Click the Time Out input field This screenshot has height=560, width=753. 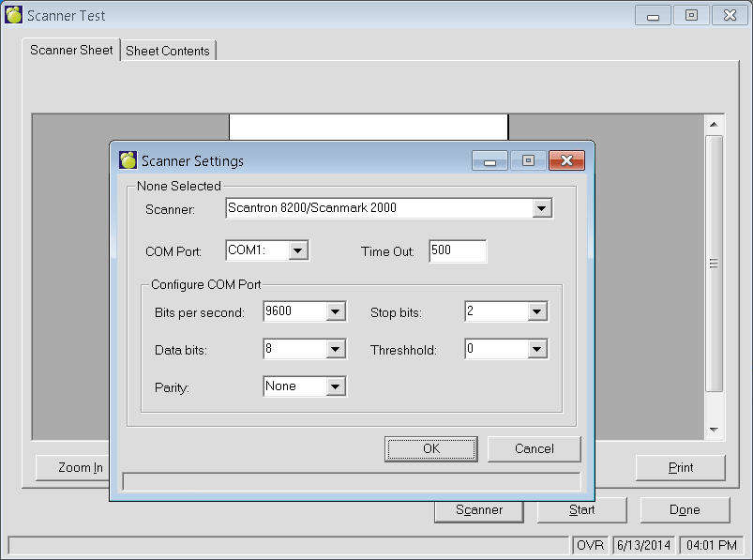click(457, 250)
